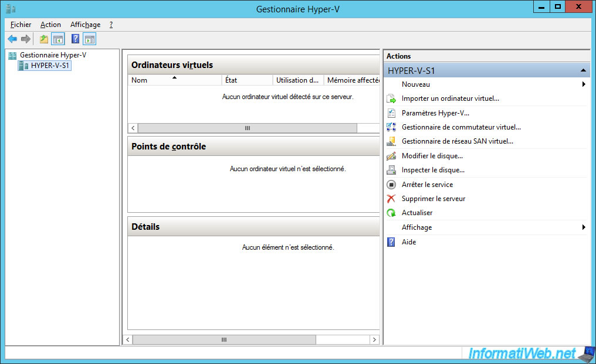Click the HYPER-V-S1 server tree icon
The width and height of the screenshot is (596, 364).
[x=23, y=66]
